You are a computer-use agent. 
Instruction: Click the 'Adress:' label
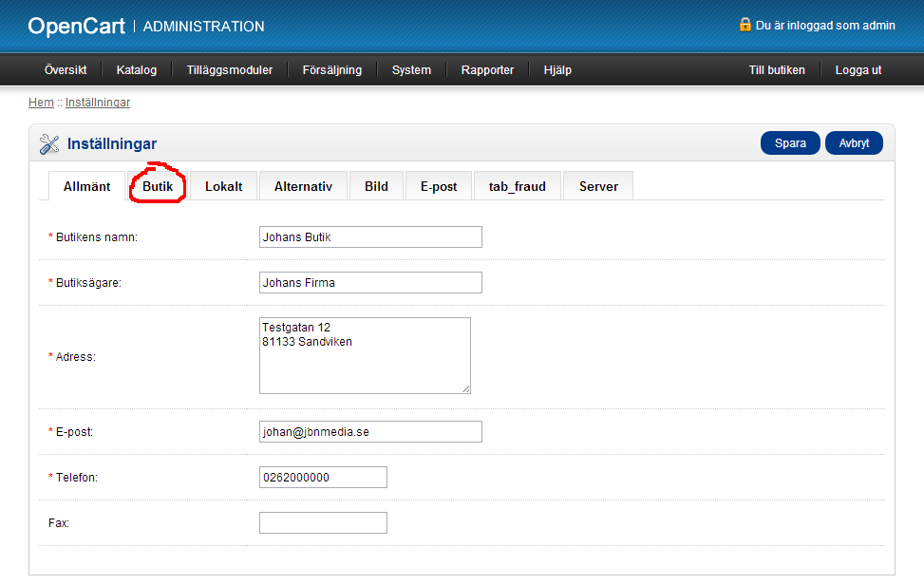[75, 357]
